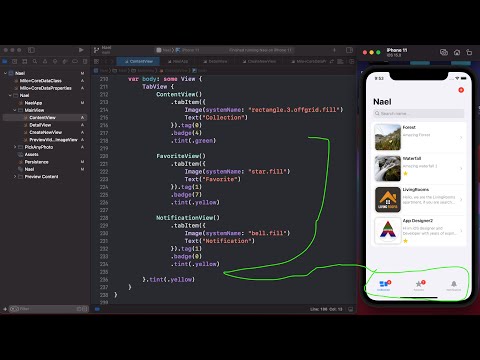Viewport: 480px width, 360px height.
Task: Tap the Notification bell tab in simulator
Action: coord(454,285)
